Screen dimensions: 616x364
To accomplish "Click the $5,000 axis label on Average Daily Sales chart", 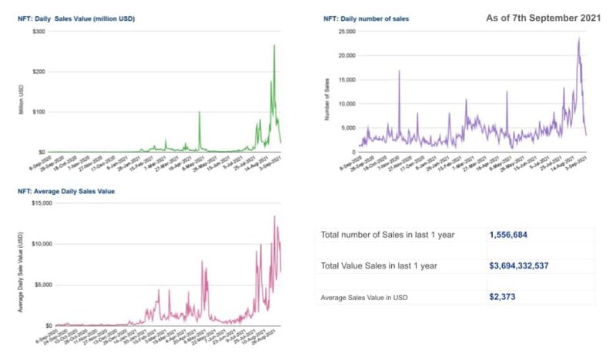I will coord(43,285).
